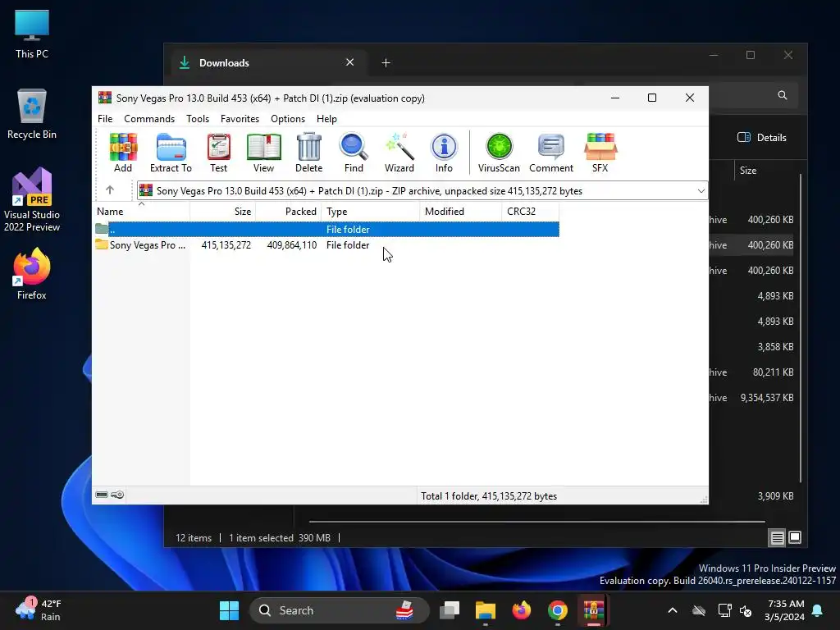Open the Tools menu

coord(198,119)
